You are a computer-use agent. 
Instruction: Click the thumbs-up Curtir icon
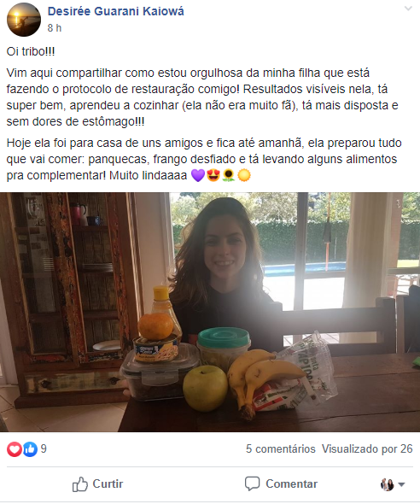tap(79, 483)
